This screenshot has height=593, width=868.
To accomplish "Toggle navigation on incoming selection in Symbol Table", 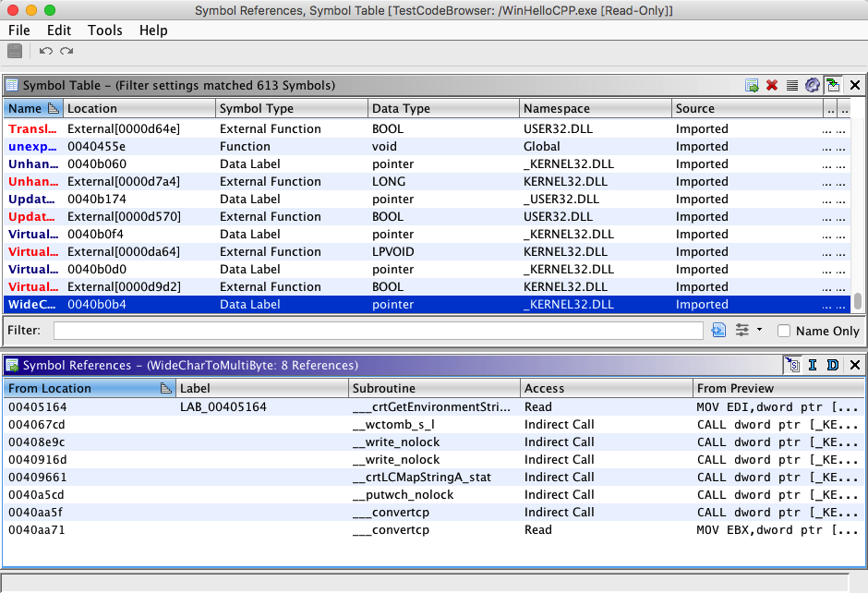I will point(833,85).
